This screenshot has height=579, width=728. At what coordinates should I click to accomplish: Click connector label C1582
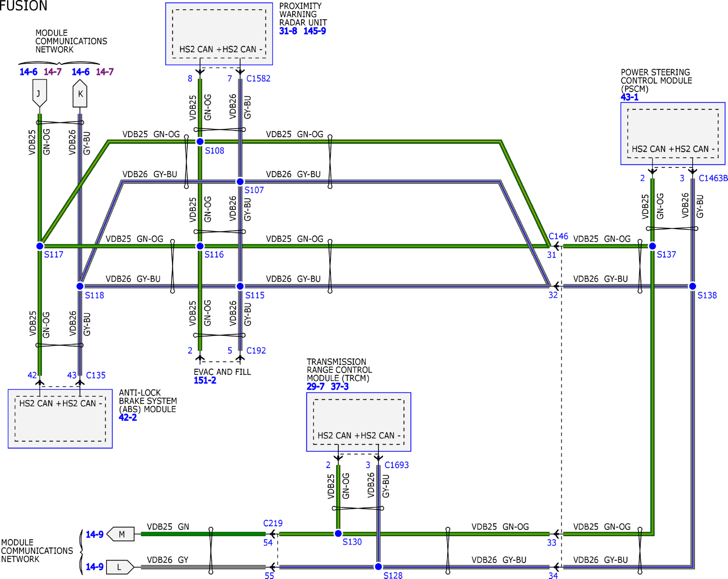click(x=258, y=79)
